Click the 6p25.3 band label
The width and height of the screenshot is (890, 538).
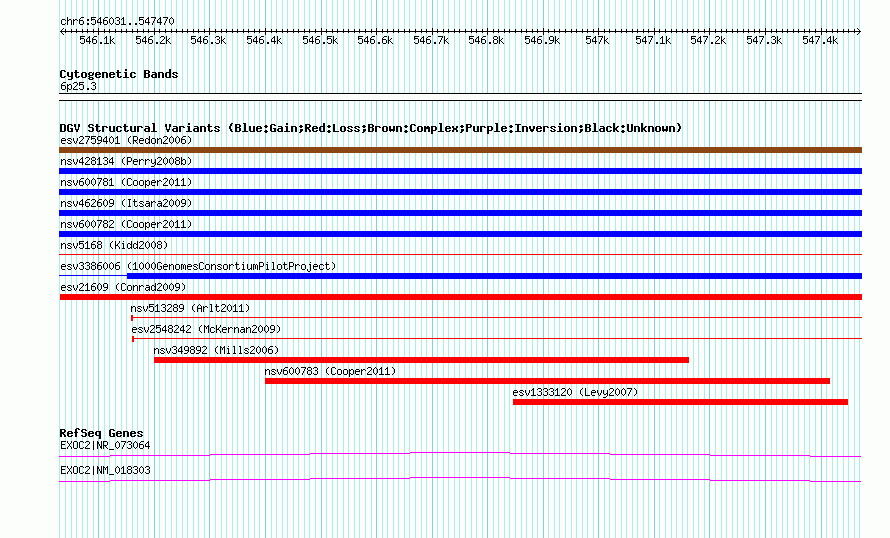tap(78, 87)
